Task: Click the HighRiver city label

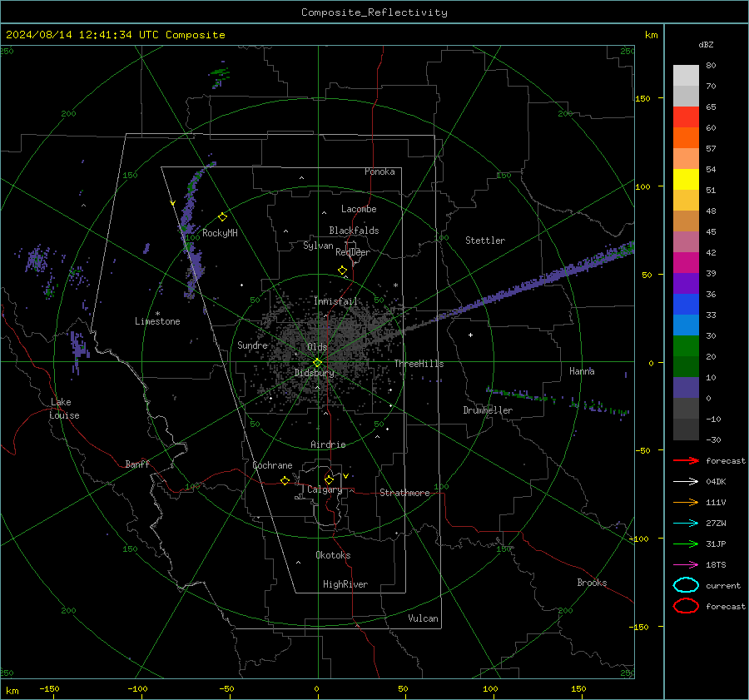Action: pos(345,584)
